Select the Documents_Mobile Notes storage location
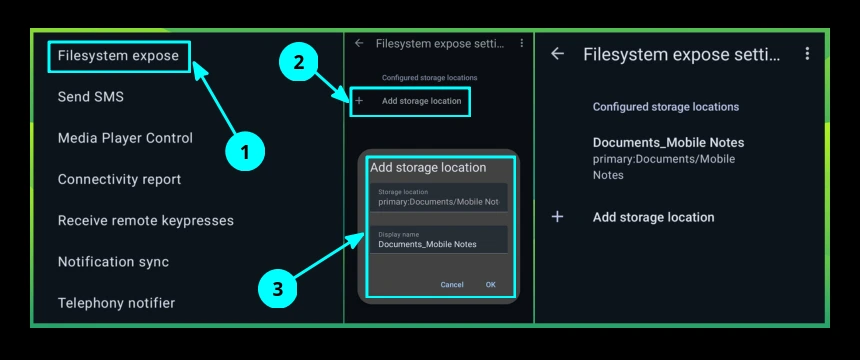 point(669,158)
